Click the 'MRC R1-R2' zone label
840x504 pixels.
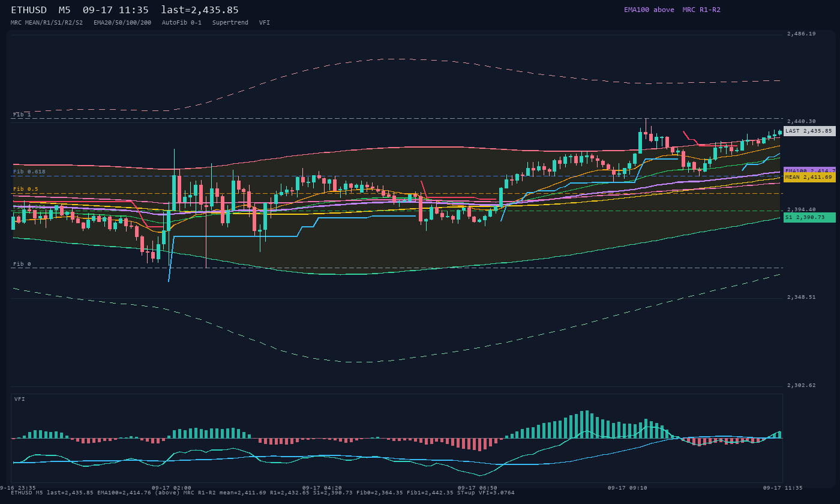(701, 10)
